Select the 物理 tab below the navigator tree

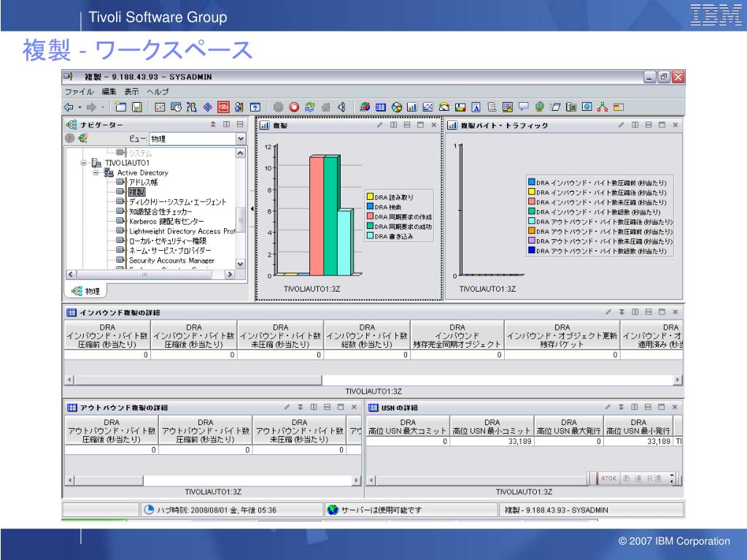point(86,291)
